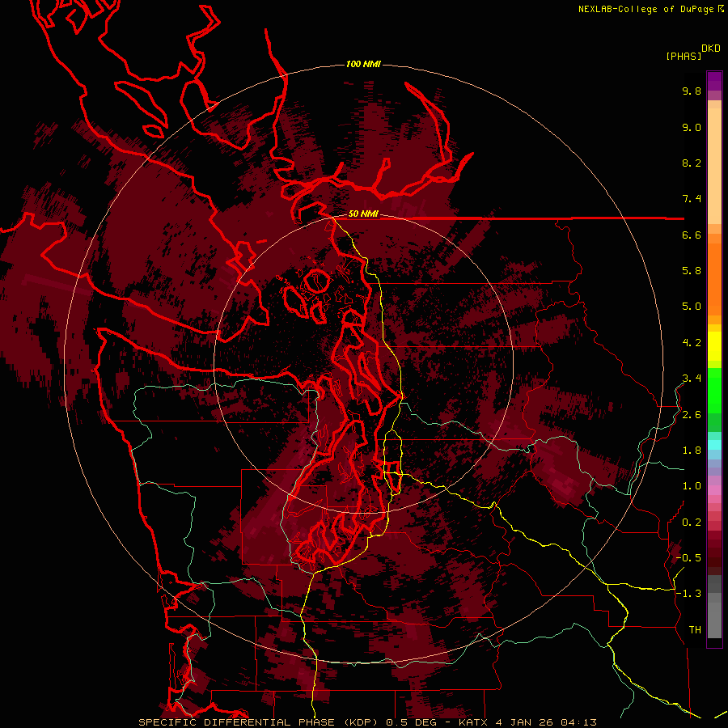
Task: Click the -1.3 value on the color scale
Action: (x=688, y=594)
